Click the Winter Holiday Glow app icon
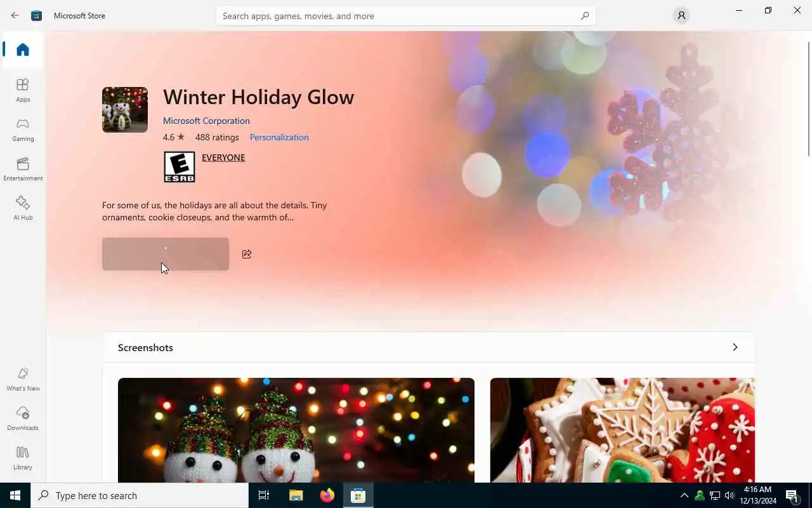The width and height of the screenshot is (812, 508). [x=125, y=110]
